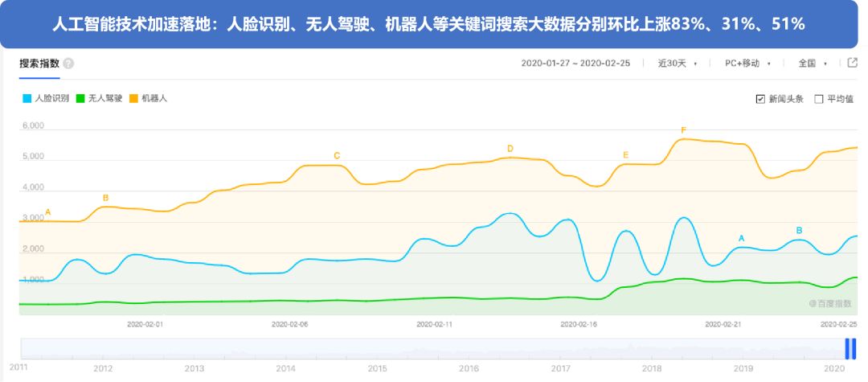This screenshot has width=868, height=382.
Task: Toggle 人脸识别 series in the legend
Action: click(x=45, y=98)
